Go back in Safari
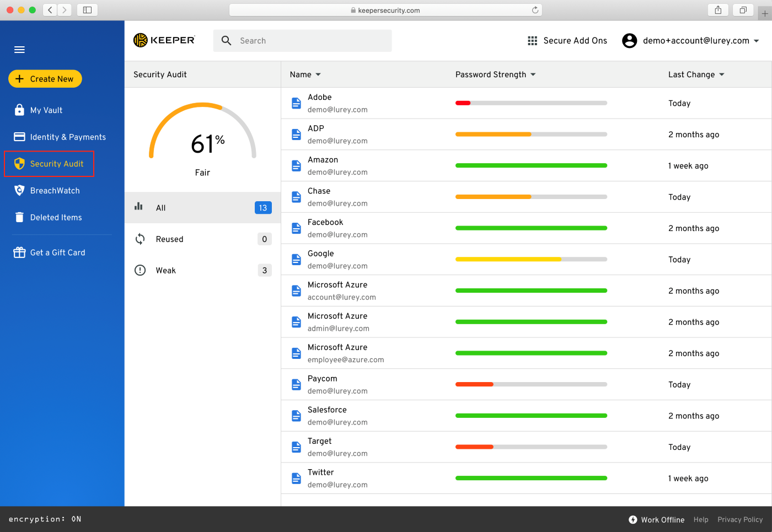 tap(50, 10)
